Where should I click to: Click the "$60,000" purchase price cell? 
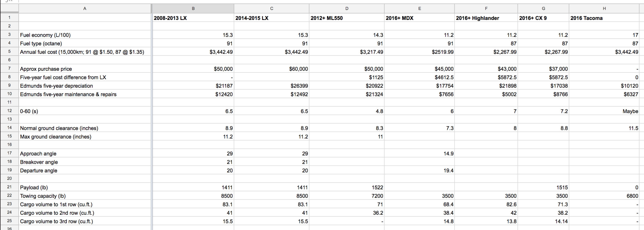271,69
